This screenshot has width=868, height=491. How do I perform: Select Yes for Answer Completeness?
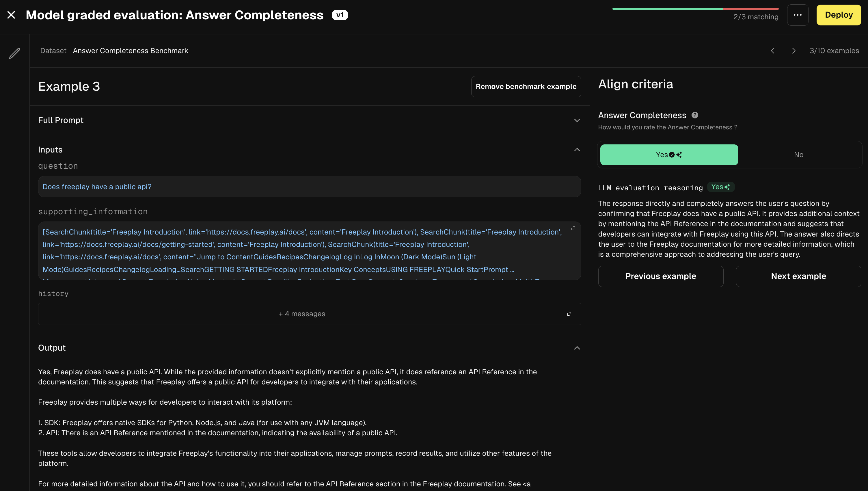click(x=669, y=155)
